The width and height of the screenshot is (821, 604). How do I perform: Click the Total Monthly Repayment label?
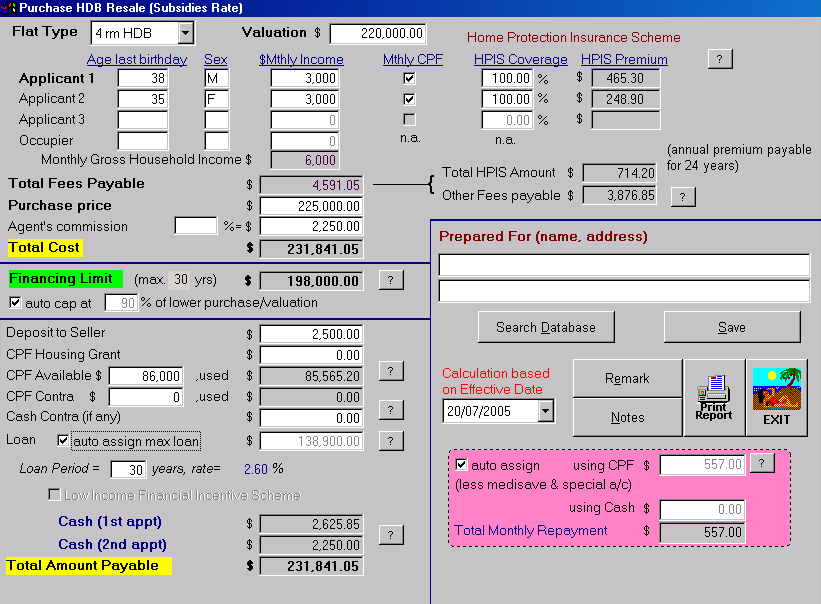pyautogui.click(x=531, y=531)
